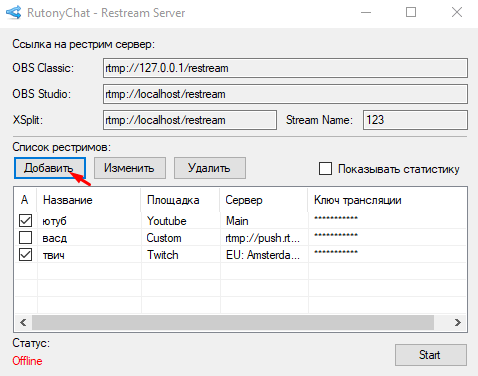Click the Удалить button
478x376 pixels.
[210, 168]
